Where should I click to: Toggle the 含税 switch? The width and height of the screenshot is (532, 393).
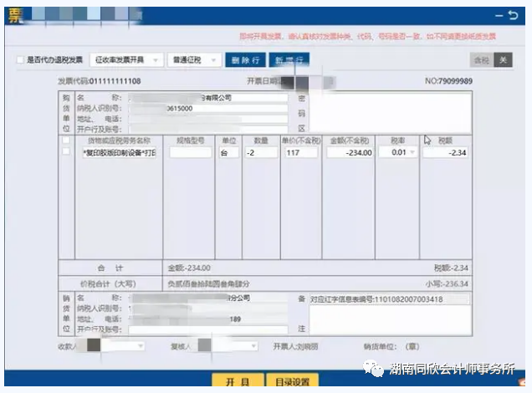(x=491, y=60)
